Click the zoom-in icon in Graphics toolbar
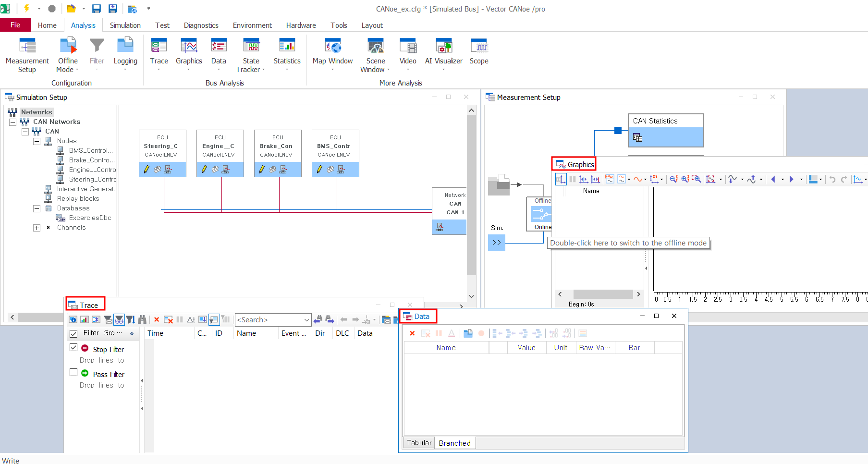868x464 pixels. click(685, 179)
